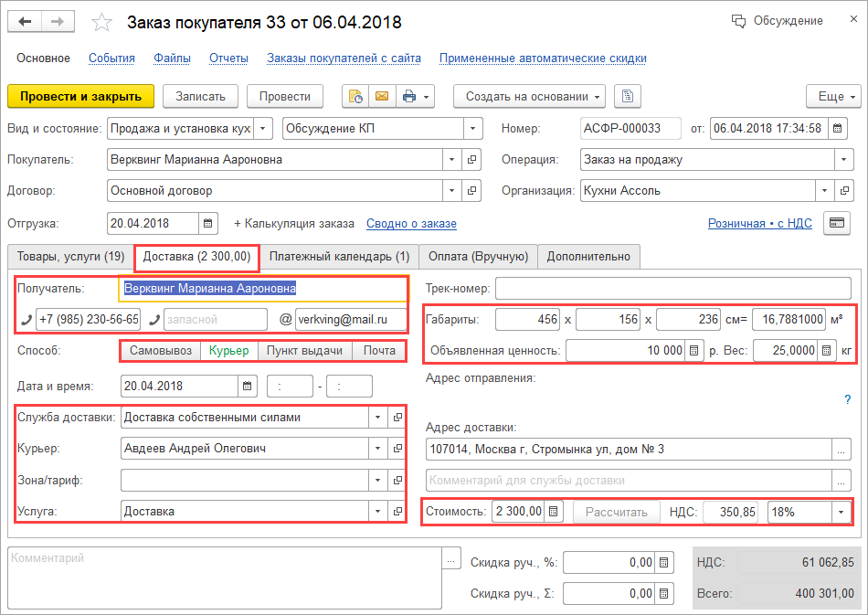Click the Трек-номер input field
The width and height of the screenshot is (868, 615).
[673, 289]
